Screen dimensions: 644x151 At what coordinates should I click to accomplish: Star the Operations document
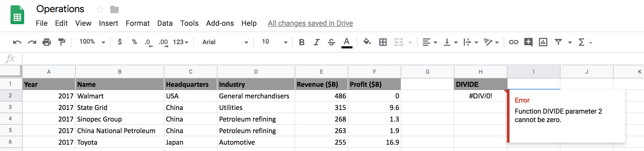pos(100,9)
